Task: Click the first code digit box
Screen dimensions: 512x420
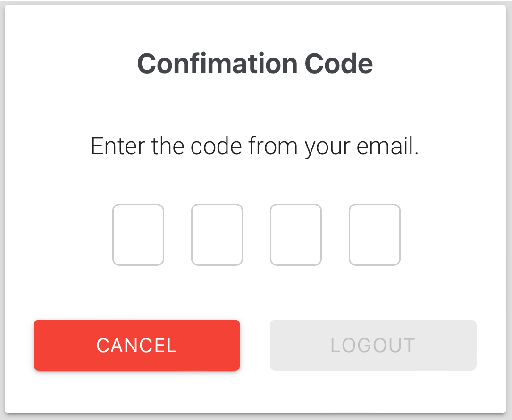Action: tap(138, 235)
